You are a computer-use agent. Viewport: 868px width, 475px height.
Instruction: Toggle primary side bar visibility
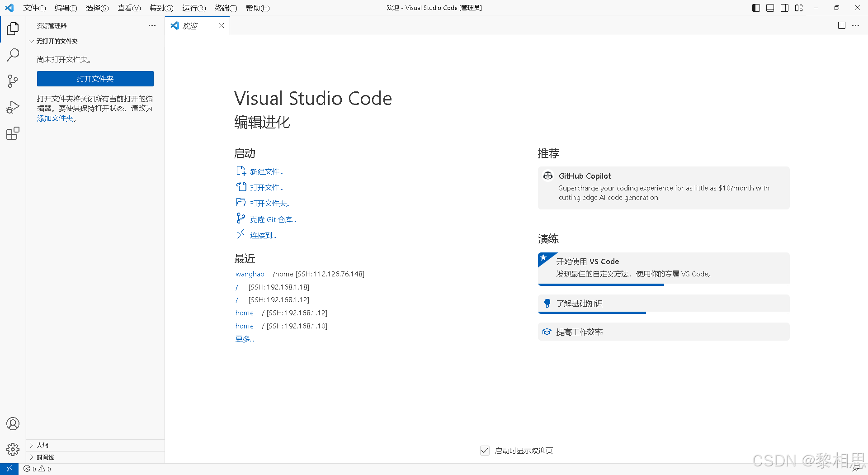point(756,8)
